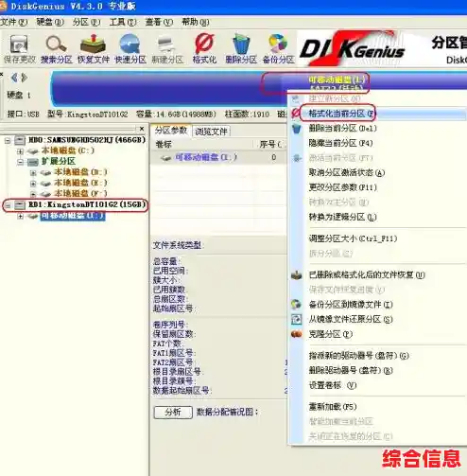The height and width of the screenshot is (476, 467).
Task: Choose 克隆分区 (P) menu entry
Action: click(x=331, y=334)
